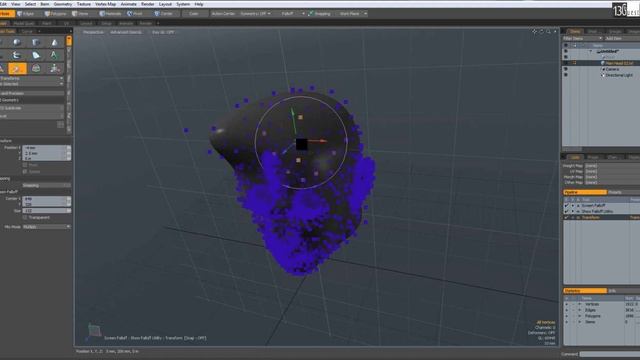The height and width of the screenshot is (360, 640).
Task: Open the Help menu
Action: click(x=199, y=4)
